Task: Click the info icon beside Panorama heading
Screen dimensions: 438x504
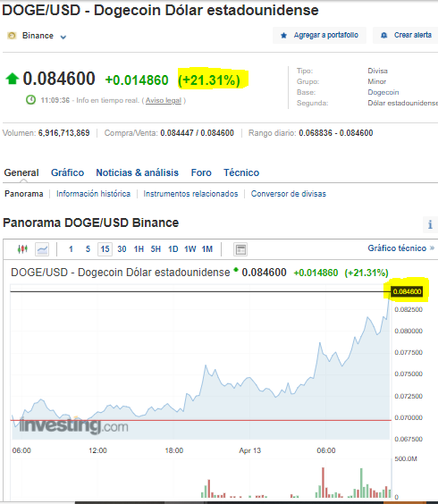Action: [430, 224]
